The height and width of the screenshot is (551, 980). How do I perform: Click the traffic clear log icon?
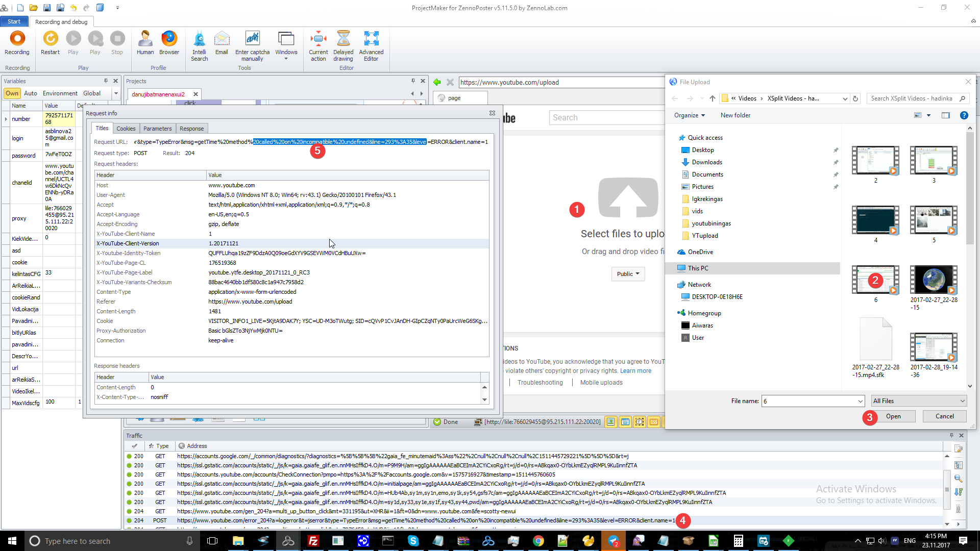[x=959, y=449]
